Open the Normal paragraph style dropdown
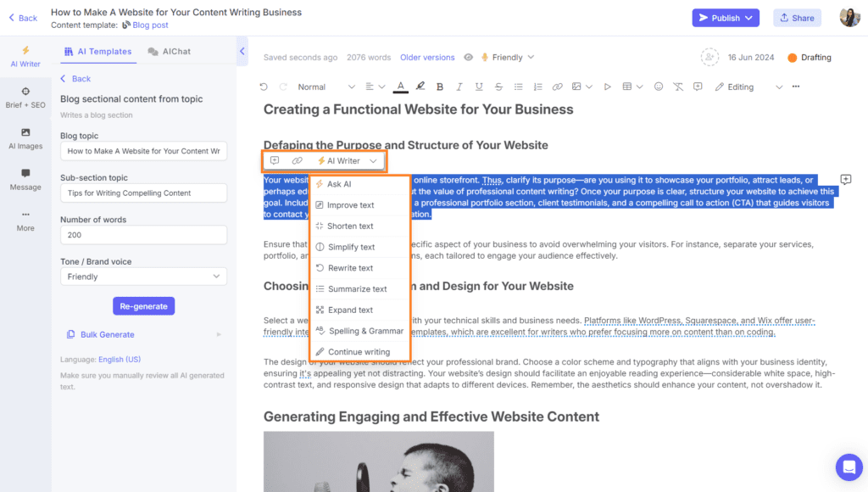The image size is (868, 492). 326,87
